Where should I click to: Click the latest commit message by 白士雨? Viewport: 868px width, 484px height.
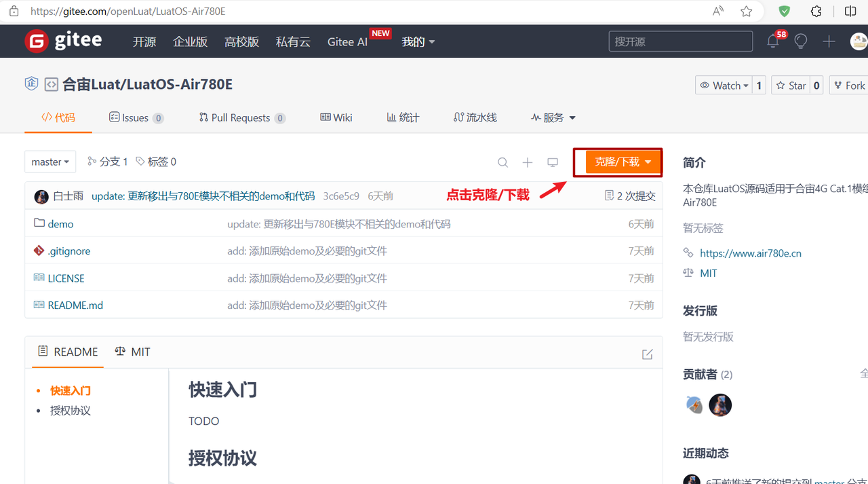tap(203, 196)
